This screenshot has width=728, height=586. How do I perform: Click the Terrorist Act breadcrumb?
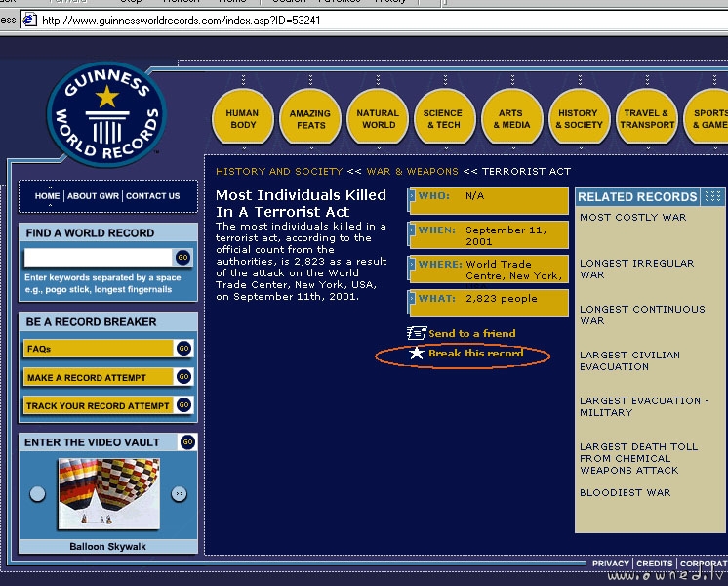pos(527,171)
